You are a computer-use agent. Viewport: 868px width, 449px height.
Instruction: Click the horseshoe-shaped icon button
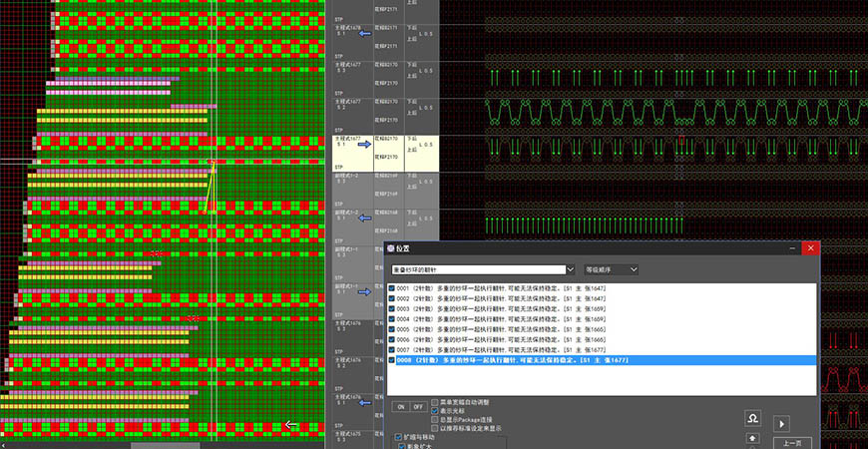tap(754, 420)
